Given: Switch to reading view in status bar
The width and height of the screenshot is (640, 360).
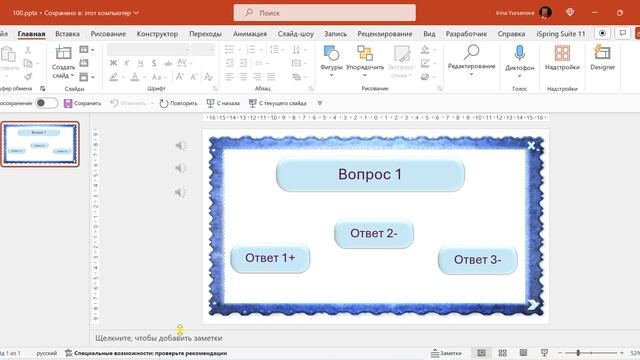Looking at the screenshot, I should (523, 353).
